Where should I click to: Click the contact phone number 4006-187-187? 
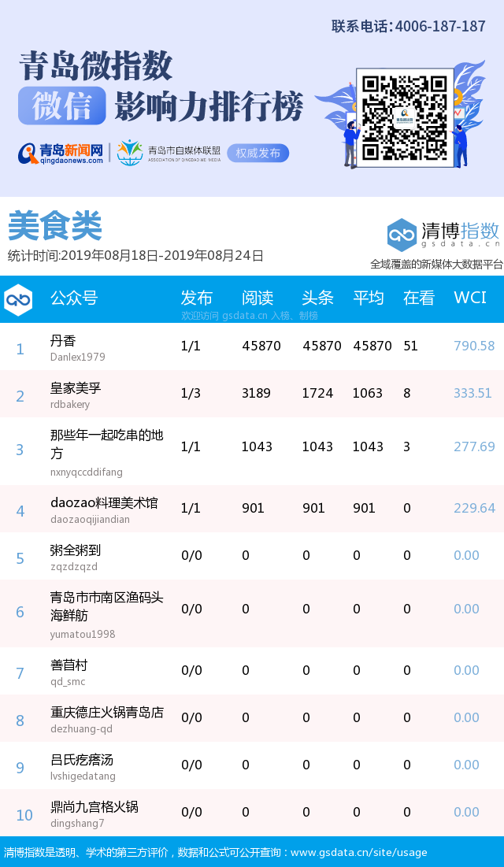[x=439, y=26]
